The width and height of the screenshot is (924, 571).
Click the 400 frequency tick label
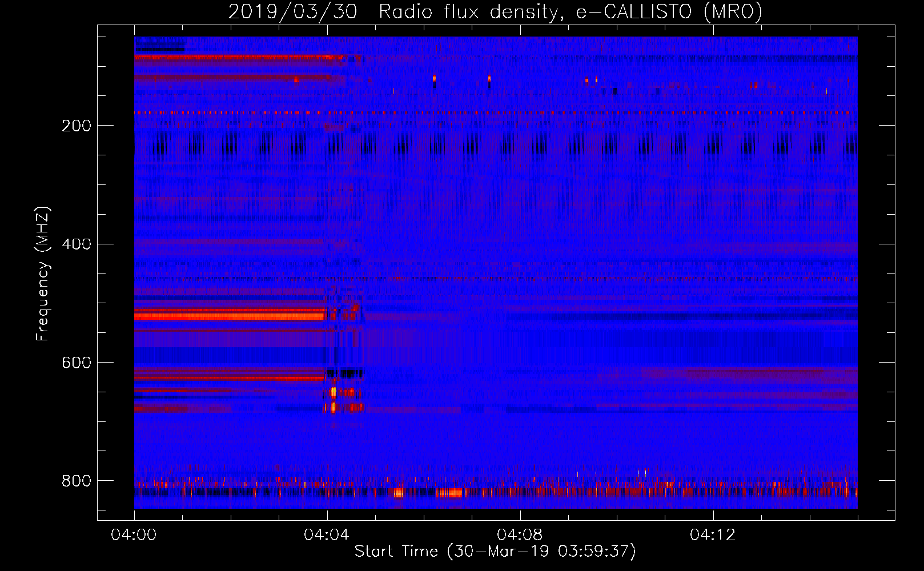[76, 244]
